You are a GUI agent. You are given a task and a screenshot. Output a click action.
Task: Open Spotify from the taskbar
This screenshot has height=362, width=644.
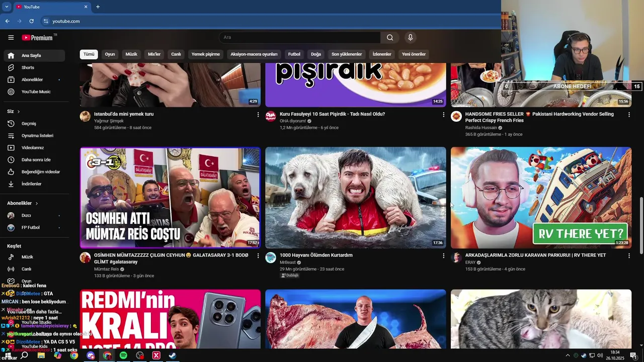tap(123, 355)
